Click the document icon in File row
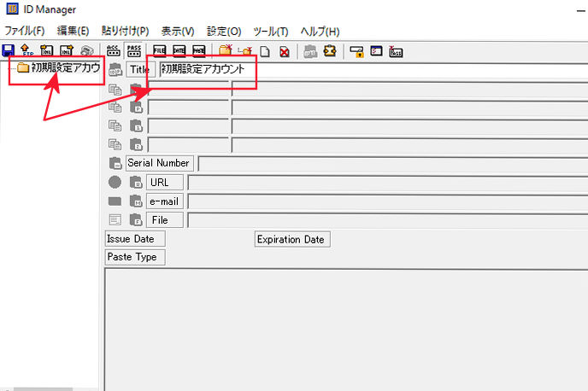 pos(115,219)
